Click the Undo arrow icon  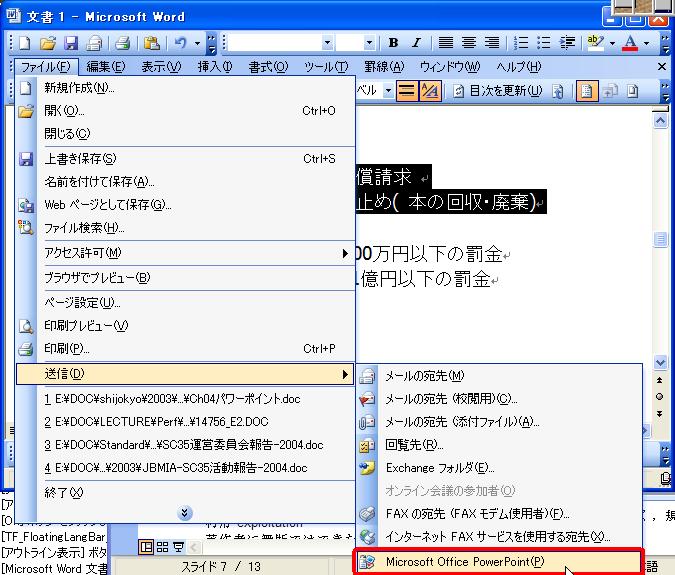pos(181,43)
